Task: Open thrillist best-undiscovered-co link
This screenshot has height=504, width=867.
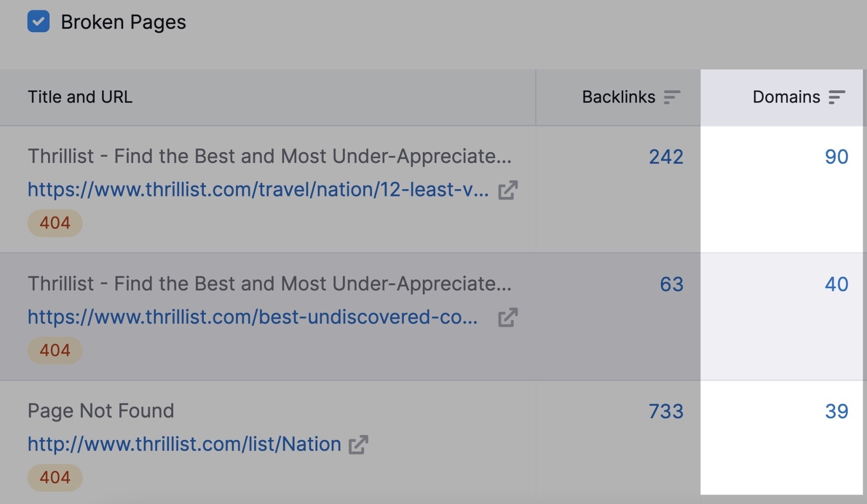Action: (253, 317)
